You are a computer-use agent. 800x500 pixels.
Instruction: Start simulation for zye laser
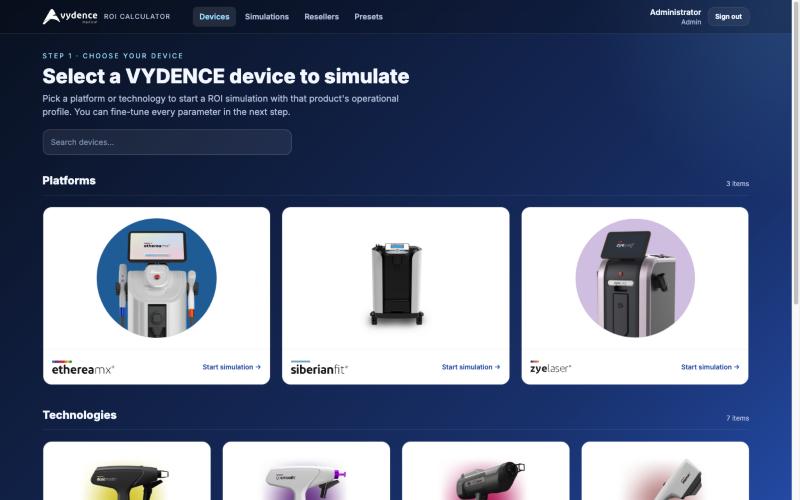[710, 367]
